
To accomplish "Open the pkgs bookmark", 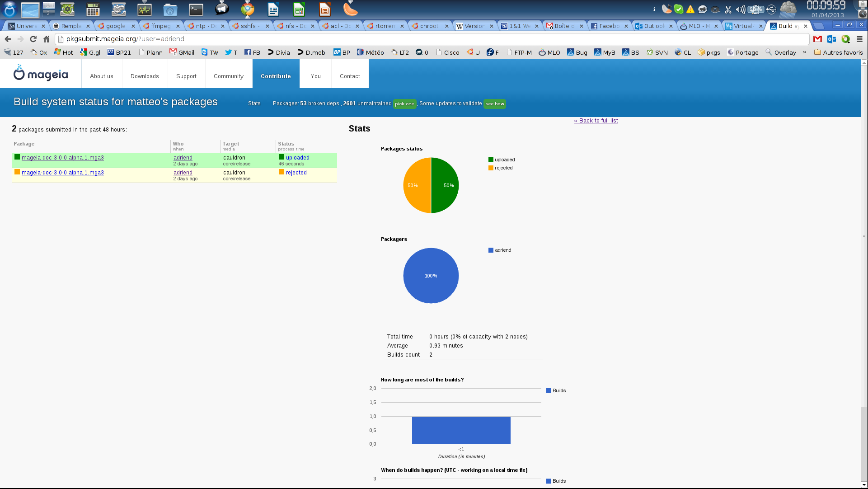I will tap(709, 52).
